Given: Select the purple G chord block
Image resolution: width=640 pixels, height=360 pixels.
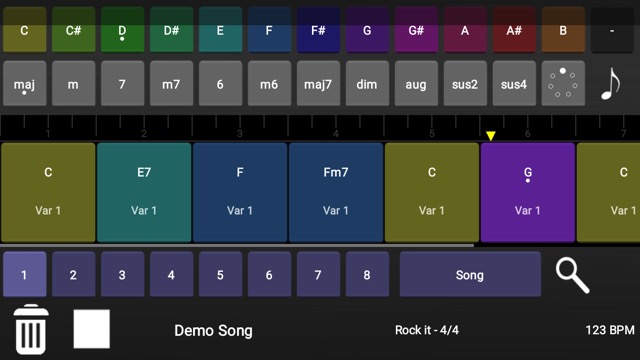Looking at the screenshot, I should (x=528, y=192).
